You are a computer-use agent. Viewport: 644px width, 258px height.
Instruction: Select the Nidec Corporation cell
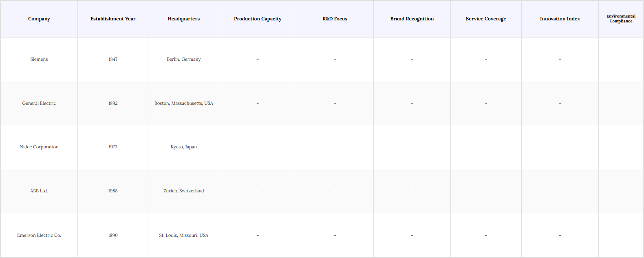click(39, 147)
